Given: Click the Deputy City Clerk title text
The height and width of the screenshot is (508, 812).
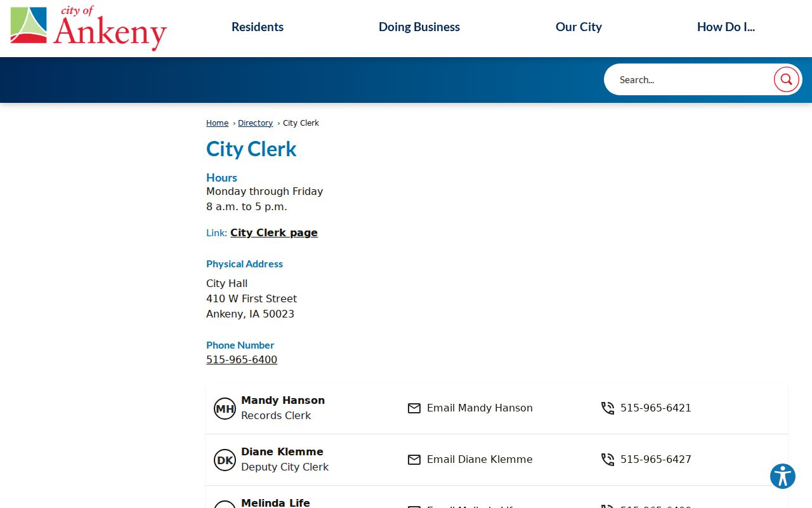Looking at the screenshot, I should [x=285, y=467].
